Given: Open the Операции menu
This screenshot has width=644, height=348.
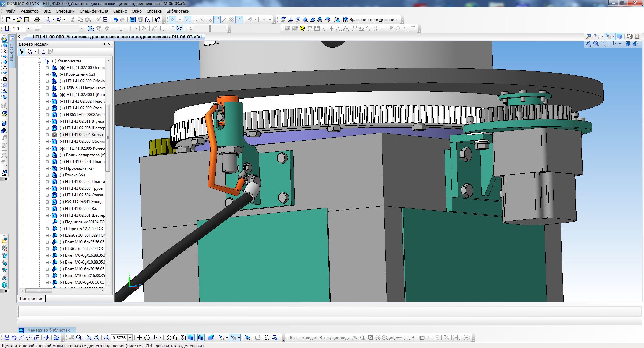Looking at the screenshot, I should (65, 11).
